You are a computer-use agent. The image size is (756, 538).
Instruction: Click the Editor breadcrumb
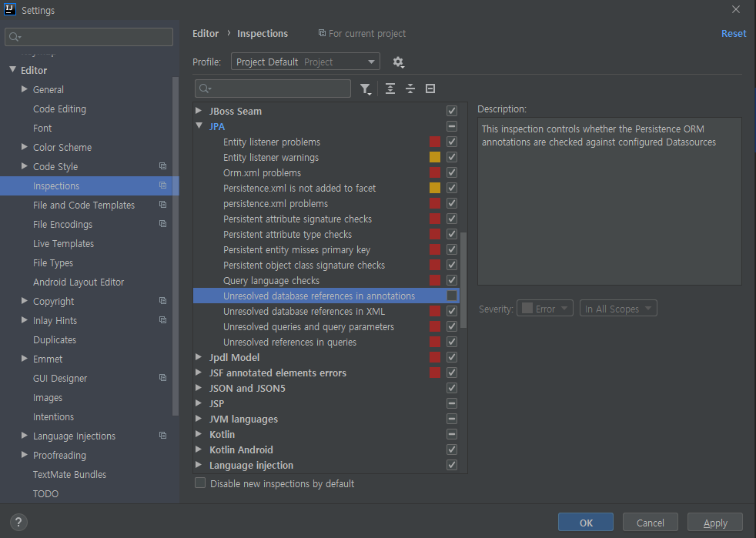click(206, 33)
